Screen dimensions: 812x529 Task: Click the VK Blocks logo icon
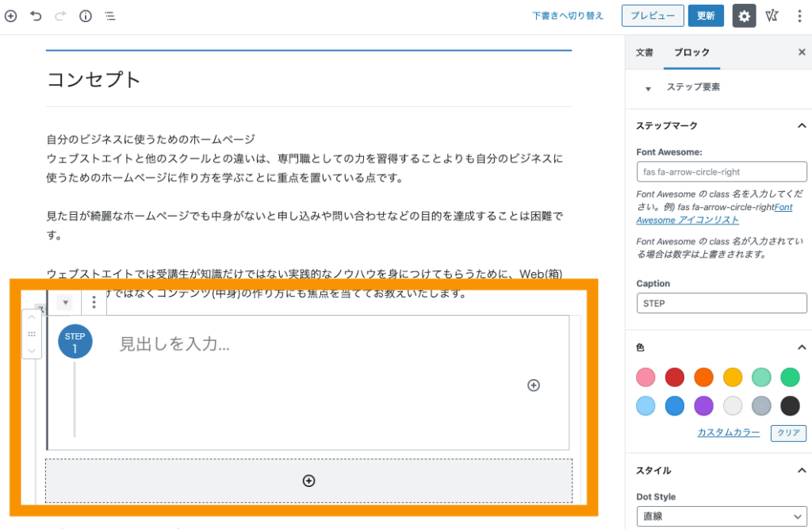pyautogui.click(x=772, y=15)
